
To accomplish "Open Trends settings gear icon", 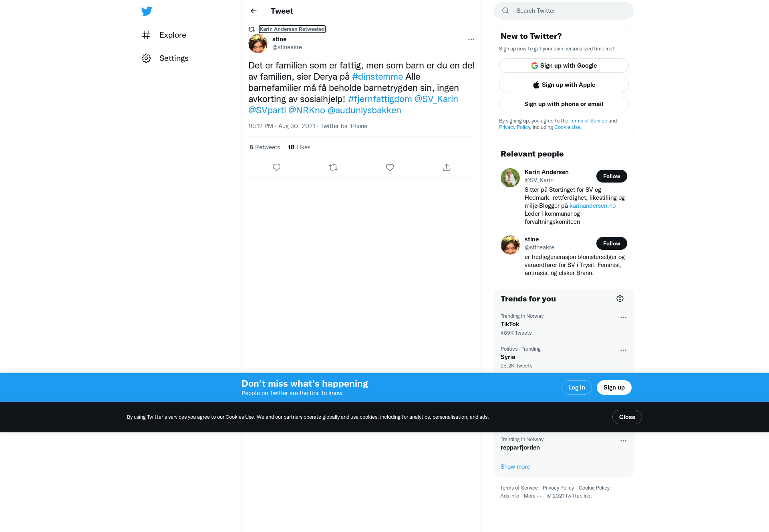I will [620, 299].
